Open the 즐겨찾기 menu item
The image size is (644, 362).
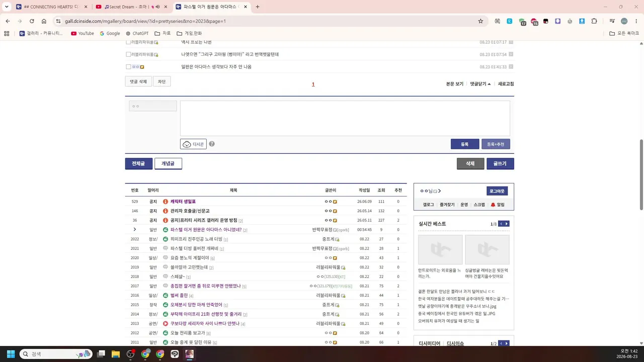click(x=447, y=205)
